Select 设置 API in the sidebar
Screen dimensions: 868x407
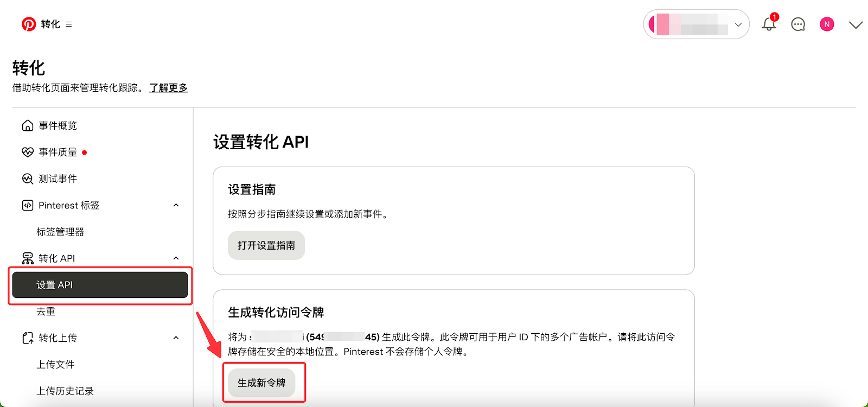pos(100,285)
